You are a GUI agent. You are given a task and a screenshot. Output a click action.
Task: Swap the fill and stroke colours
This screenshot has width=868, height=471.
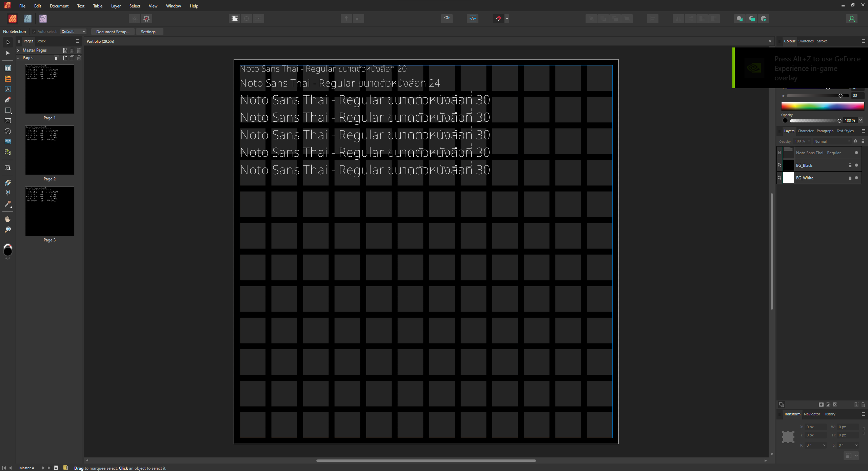7,258
